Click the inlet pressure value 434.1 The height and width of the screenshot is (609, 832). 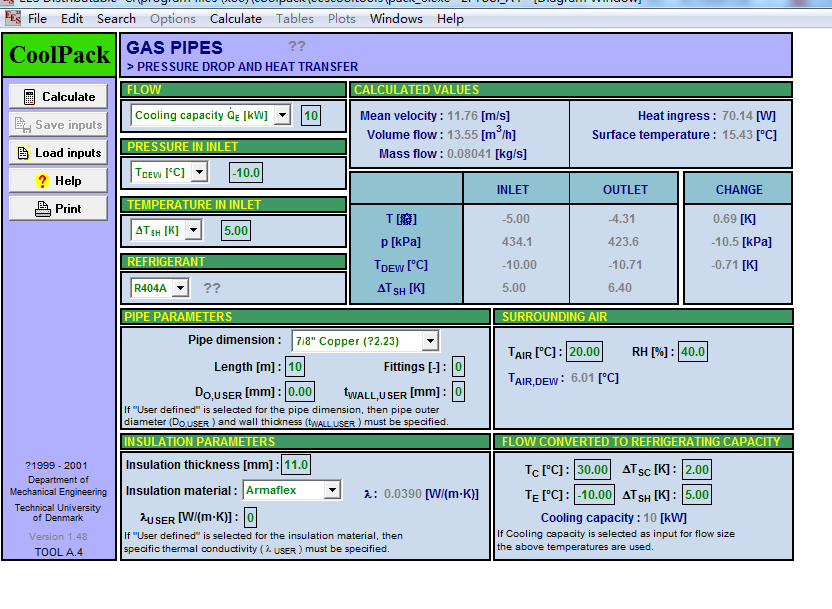(517, 242)
